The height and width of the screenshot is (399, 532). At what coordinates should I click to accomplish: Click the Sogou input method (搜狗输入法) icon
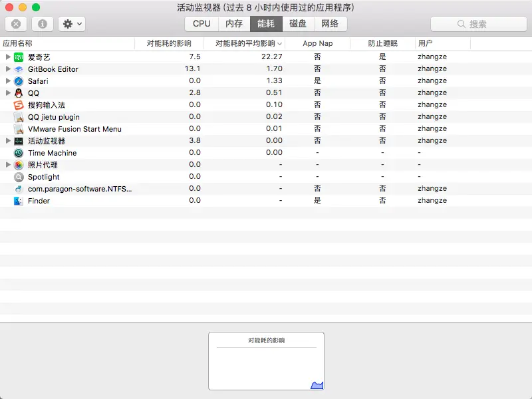point(19,105)
